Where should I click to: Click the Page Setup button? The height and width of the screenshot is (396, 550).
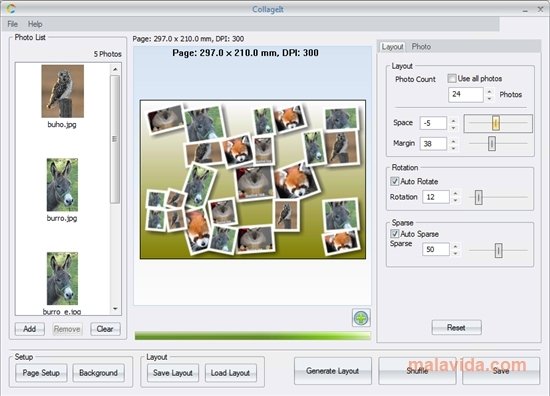tap(41, 372)
